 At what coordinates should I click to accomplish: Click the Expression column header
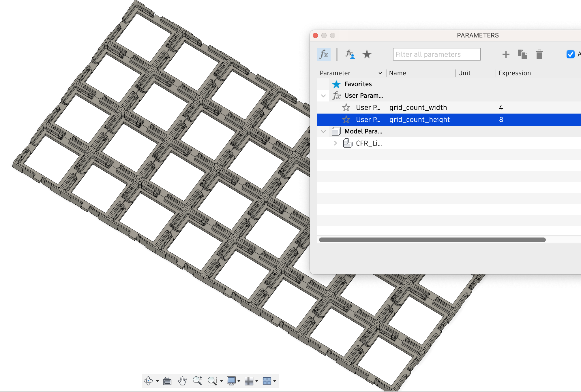tap(515, 73)
